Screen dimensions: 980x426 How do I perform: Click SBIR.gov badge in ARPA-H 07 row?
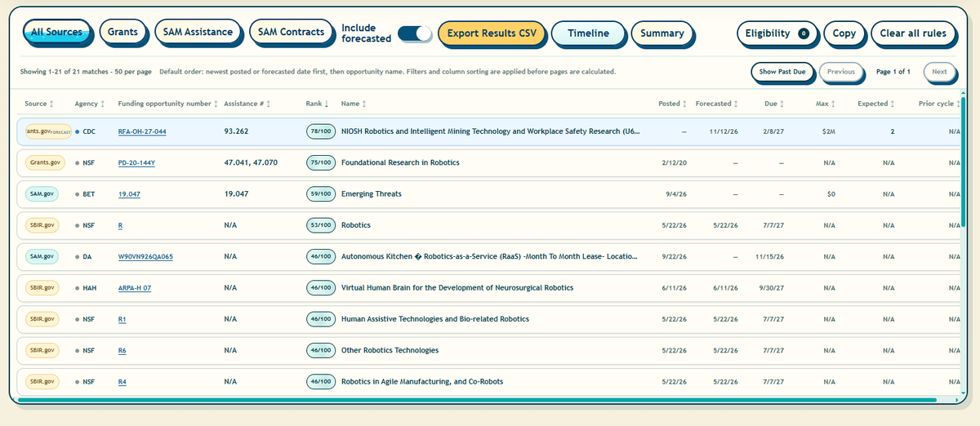pos(42,288)
